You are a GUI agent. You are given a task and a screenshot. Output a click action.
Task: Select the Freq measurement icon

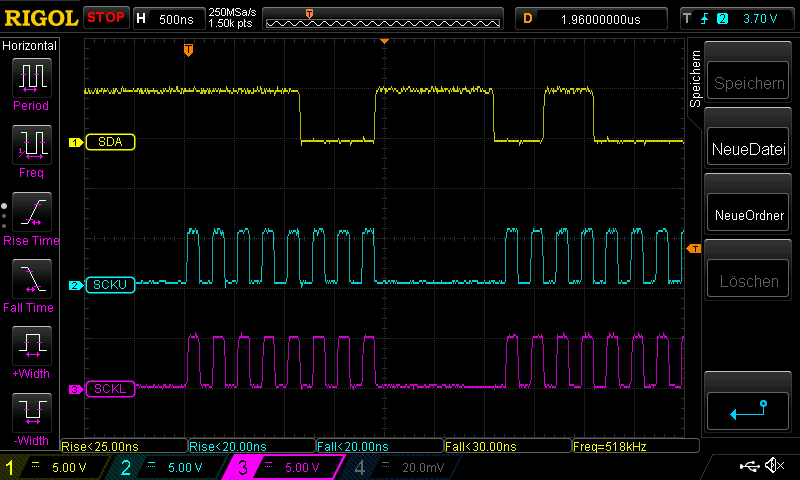(32, 145)
